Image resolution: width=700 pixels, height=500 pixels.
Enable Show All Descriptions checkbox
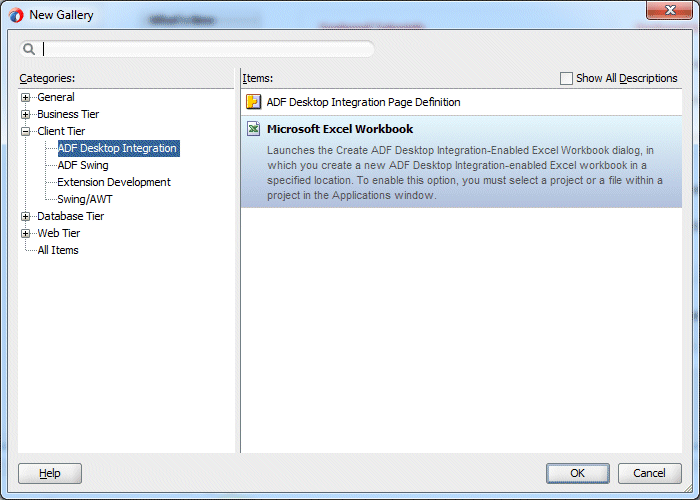(566, 79)
